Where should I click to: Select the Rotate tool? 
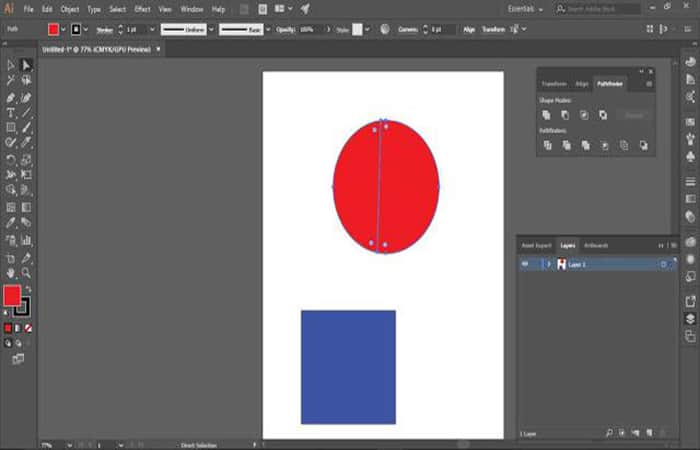pyautogui.click(x=11, y=159)
